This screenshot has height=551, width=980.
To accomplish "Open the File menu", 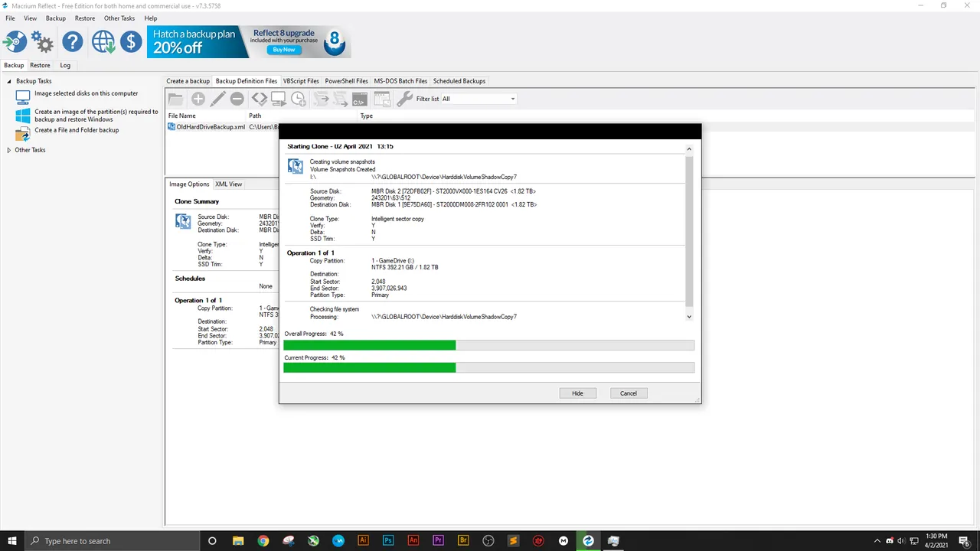I will (10, 18).
